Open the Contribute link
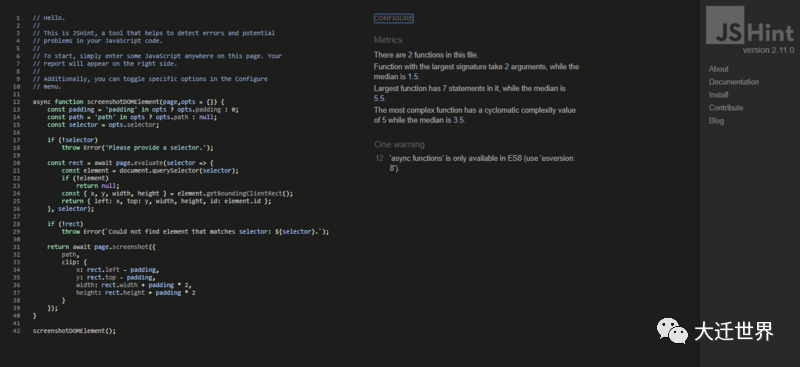Image resolution: width=800 pixels, height=367 pixels. coord(726,108)
